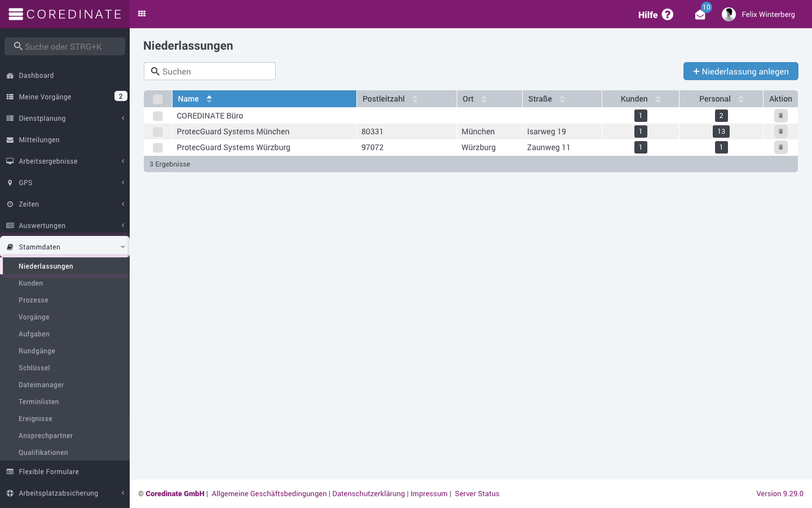Expand the Dienstplanung sidebar menu

(x=65, y=119)
